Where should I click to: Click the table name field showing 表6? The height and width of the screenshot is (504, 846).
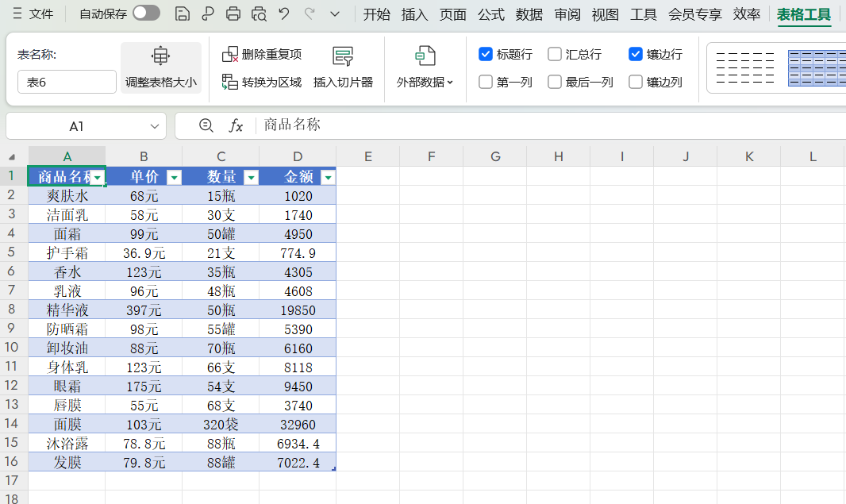coord(67,81)
